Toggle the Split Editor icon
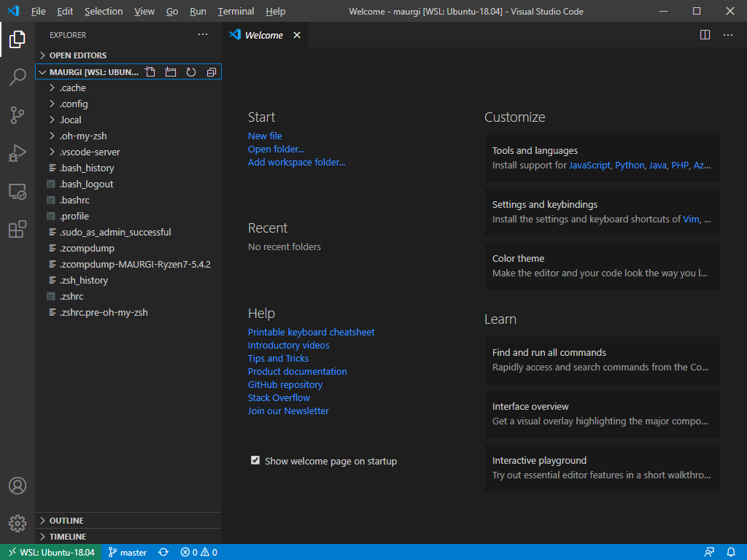 coord(704,34)
